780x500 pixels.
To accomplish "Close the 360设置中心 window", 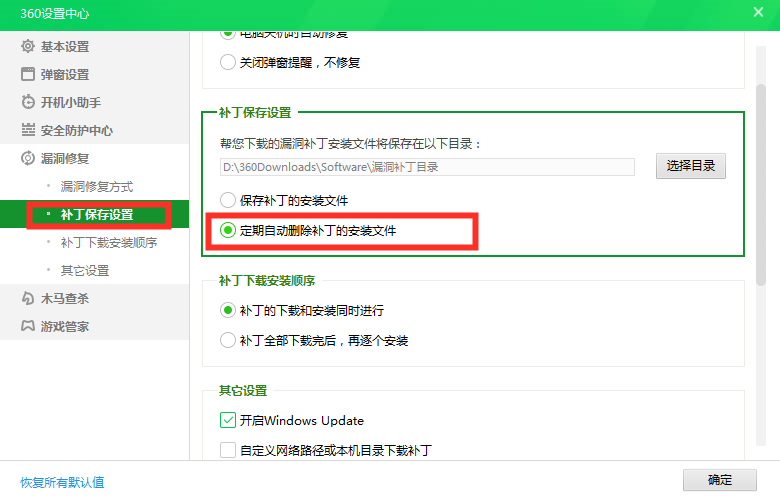I will 758,12.
